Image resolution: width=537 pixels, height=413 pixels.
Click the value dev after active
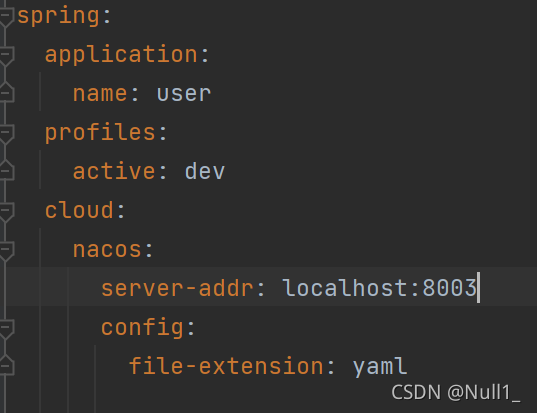pos(205,171)
